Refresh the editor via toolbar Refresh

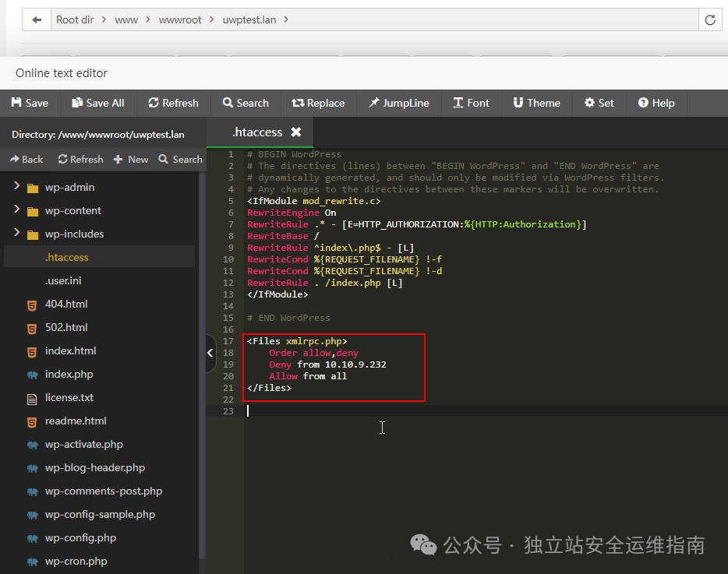(173, 103)
